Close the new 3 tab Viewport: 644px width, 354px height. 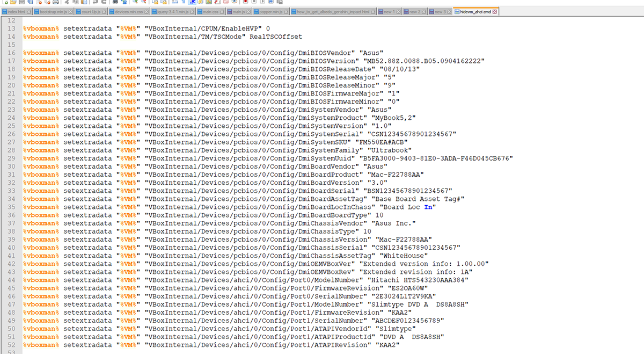pos(449,12)
